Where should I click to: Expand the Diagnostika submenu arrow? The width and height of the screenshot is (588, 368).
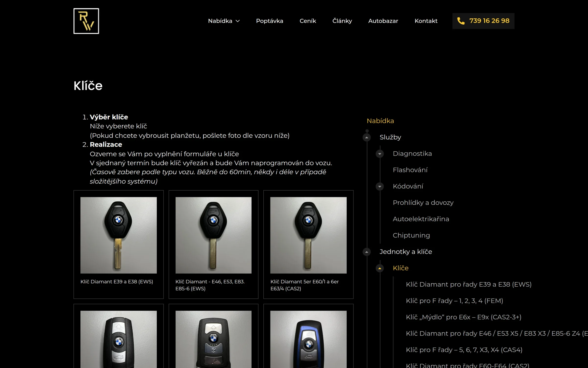[x=380, y=154]
